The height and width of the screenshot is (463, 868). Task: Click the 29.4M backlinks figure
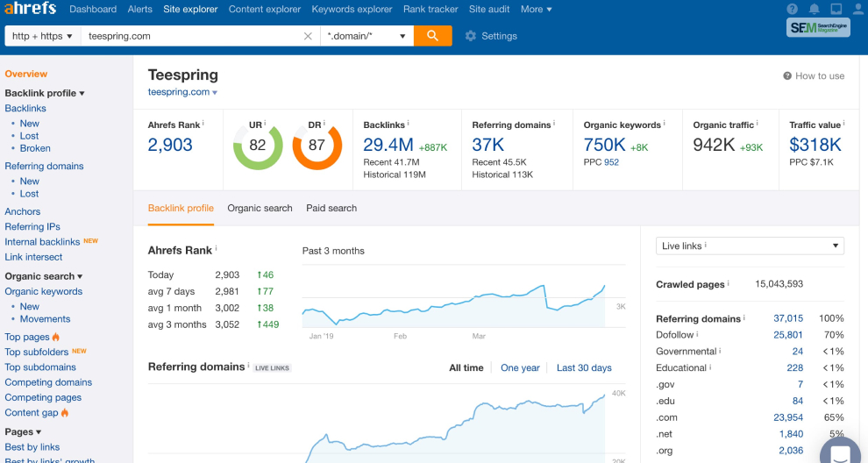click(x=388, y=145)
